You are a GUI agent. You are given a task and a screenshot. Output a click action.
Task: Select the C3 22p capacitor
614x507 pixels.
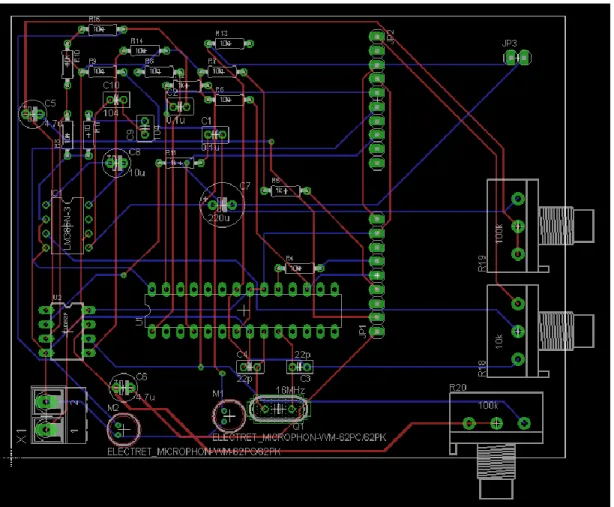coord(300,367)
